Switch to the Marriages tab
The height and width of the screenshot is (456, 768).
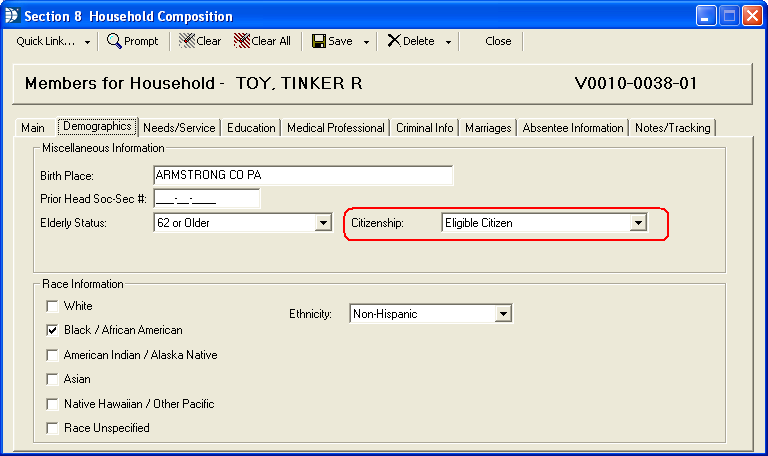click(x=488, y=128)
